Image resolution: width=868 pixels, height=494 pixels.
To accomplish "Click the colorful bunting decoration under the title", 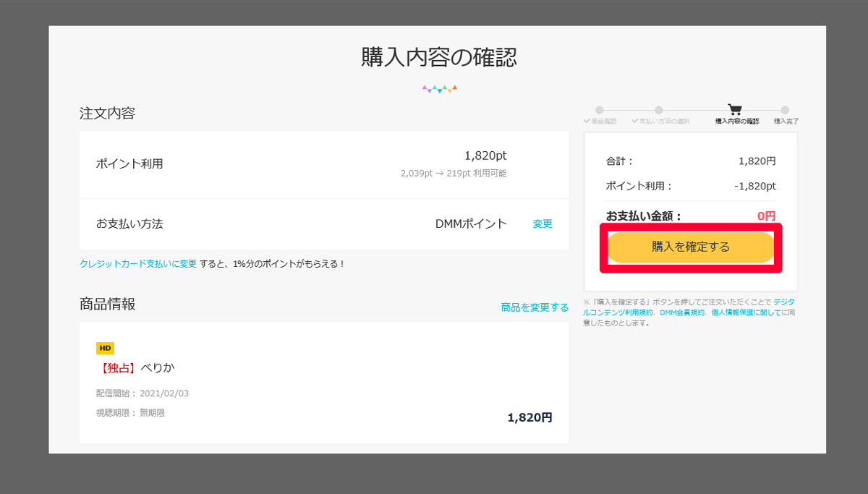I will pyautogui.click(x=440, y=90).
